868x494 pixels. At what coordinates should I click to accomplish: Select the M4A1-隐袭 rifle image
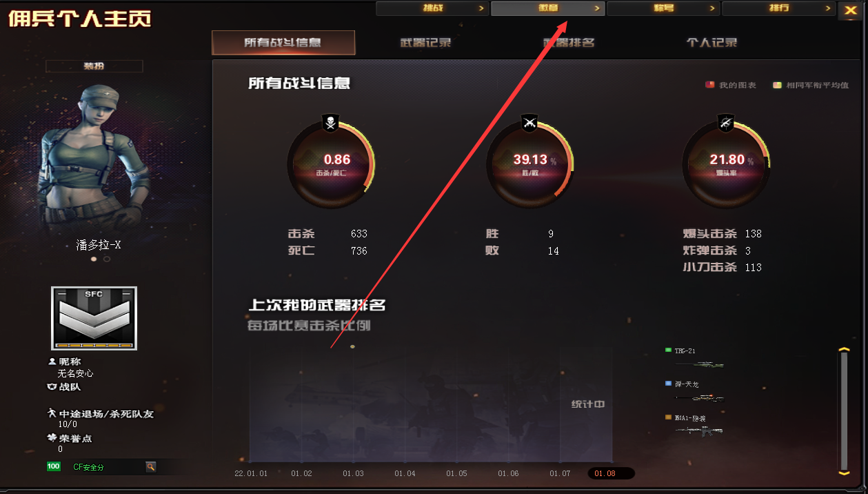[700, 431]
